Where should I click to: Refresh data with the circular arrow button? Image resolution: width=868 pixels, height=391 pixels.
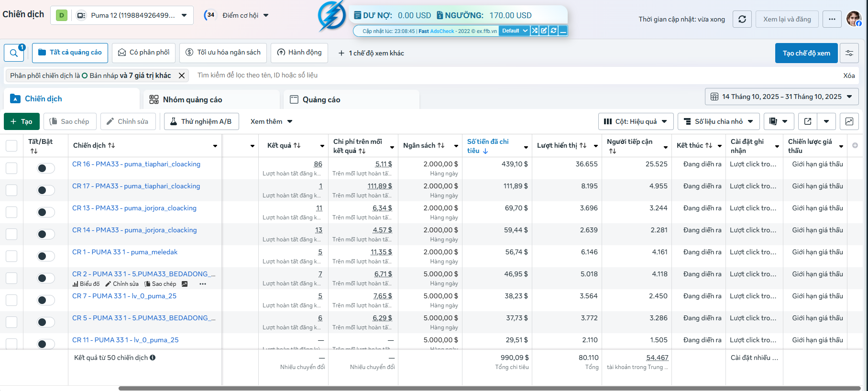coord(742,19)
